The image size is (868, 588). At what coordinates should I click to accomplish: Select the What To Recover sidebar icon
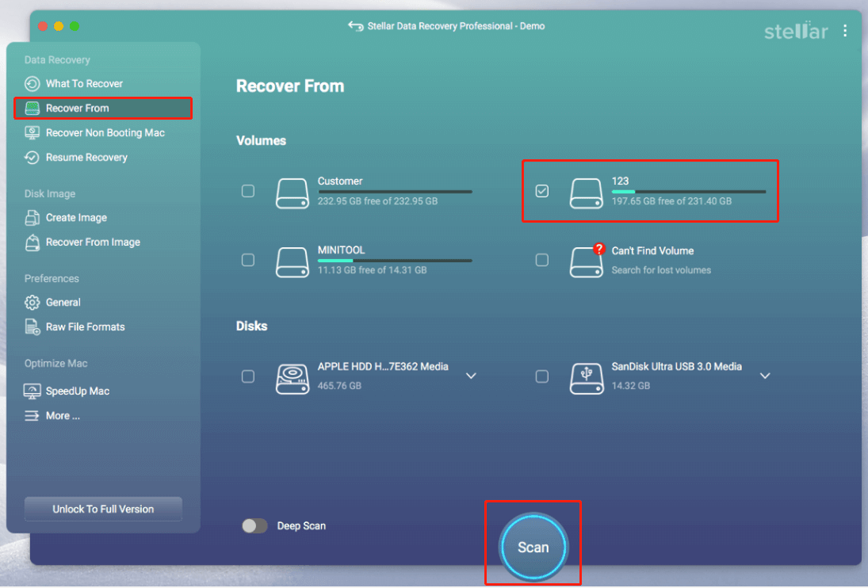click(x=33, y=83)
